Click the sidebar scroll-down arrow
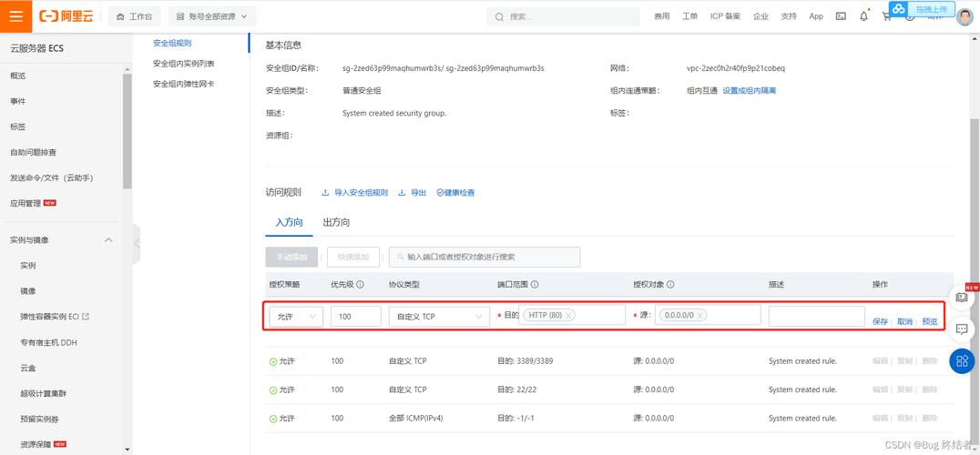The image size is (980, 455). pyautogui.click(x=128, y=449)
